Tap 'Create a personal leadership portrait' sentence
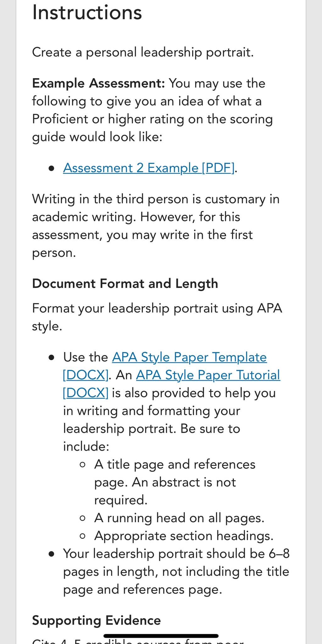322x644 pixels. pyautogui.click(x=143, y=52)
